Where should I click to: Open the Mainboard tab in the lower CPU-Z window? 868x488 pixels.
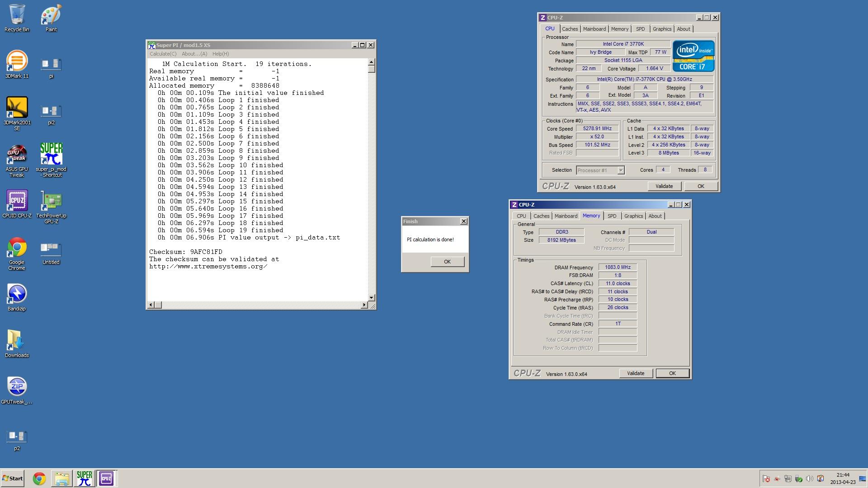point(566,216)
